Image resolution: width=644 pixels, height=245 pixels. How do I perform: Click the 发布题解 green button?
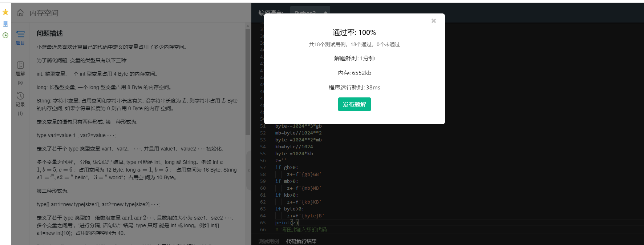[355, 104]
